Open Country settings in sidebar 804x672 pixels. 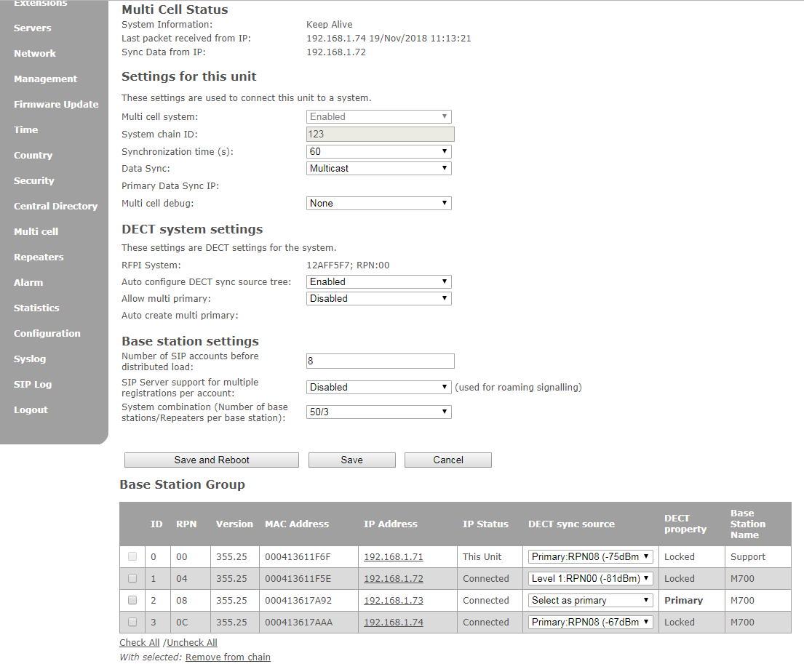tap(33, 156)
